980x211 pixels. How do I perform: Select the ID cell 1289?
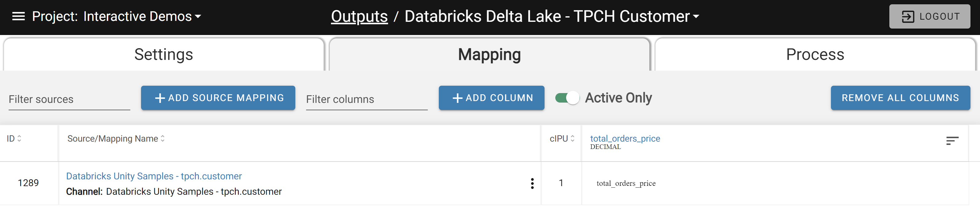point(28,183)
